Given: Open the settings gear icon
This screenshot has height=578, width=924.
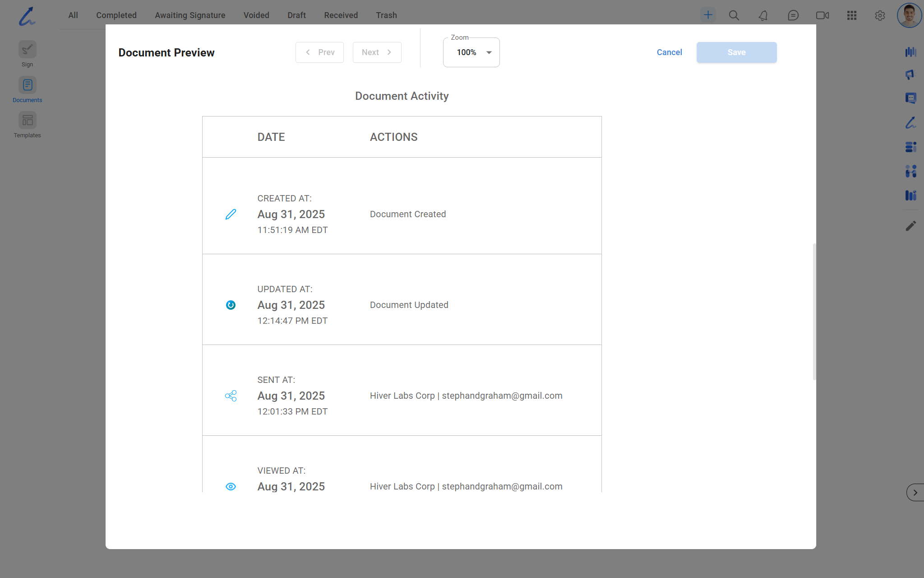Looking at the screenshot, I should tap(880, 15).
